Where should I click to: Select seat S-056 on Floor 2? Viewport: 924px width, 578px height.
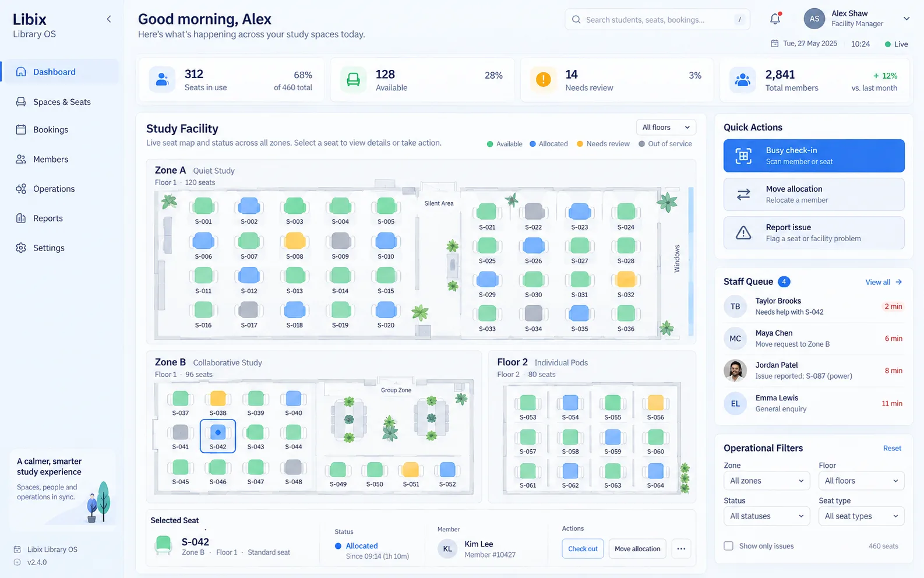coord(655,403)
